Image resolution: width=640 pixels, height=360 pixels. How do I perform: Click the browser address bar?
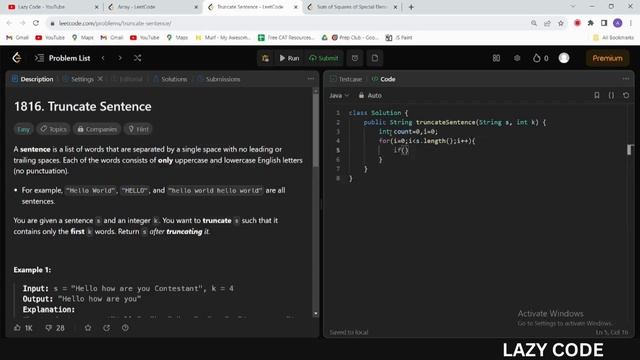286,23
